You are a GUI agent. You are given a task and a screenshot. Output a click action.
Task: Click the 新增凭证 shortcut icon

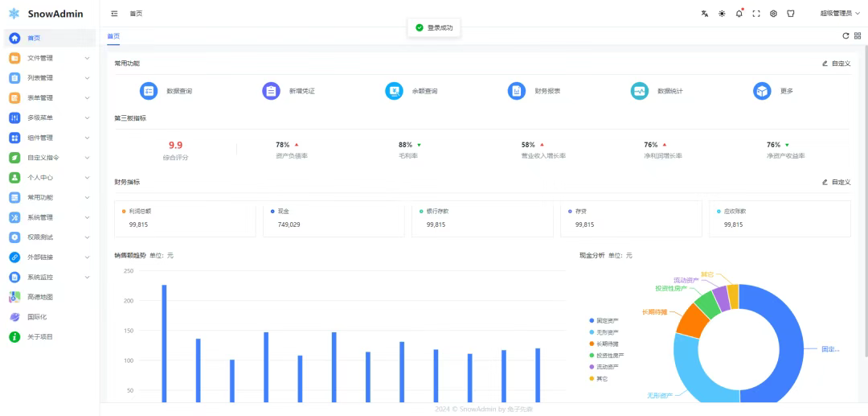tap(272, 91)
